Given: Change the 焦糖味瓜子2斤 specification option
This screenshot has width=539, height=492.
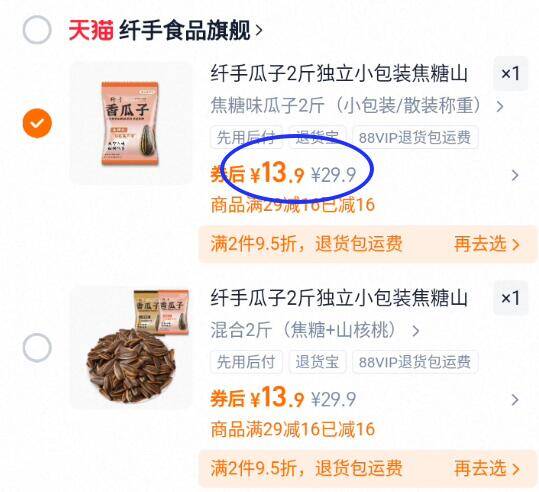Looking at the screenshot, I should pyautogui.click(x=357, y=106).
